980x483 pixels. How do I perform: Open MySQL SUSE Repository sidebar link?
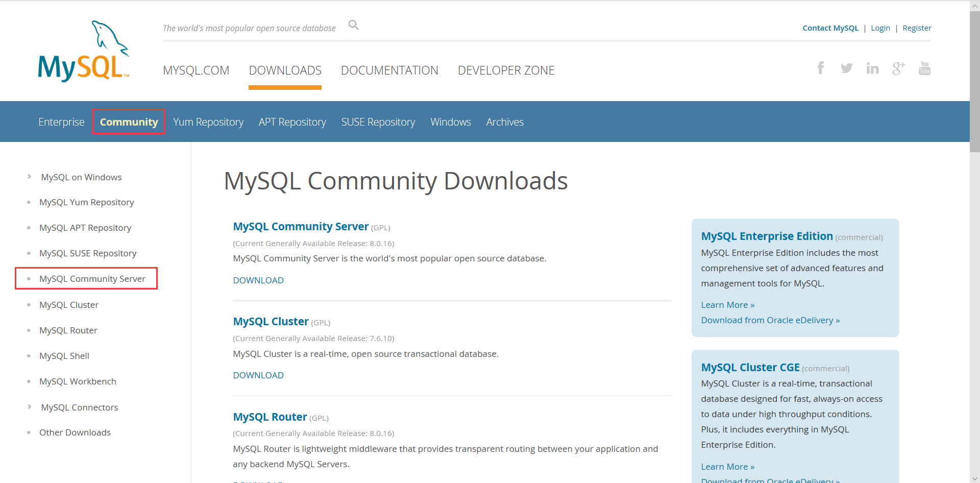[x=88, y=253]
